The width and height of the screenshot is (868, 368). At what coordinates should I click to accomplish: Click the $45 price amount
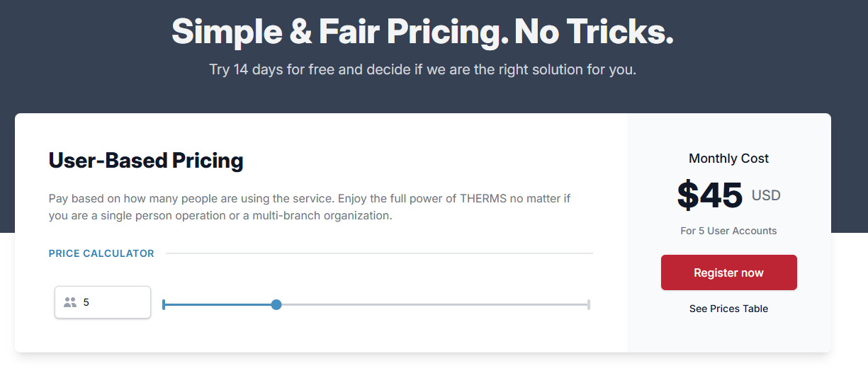(710, 195)
